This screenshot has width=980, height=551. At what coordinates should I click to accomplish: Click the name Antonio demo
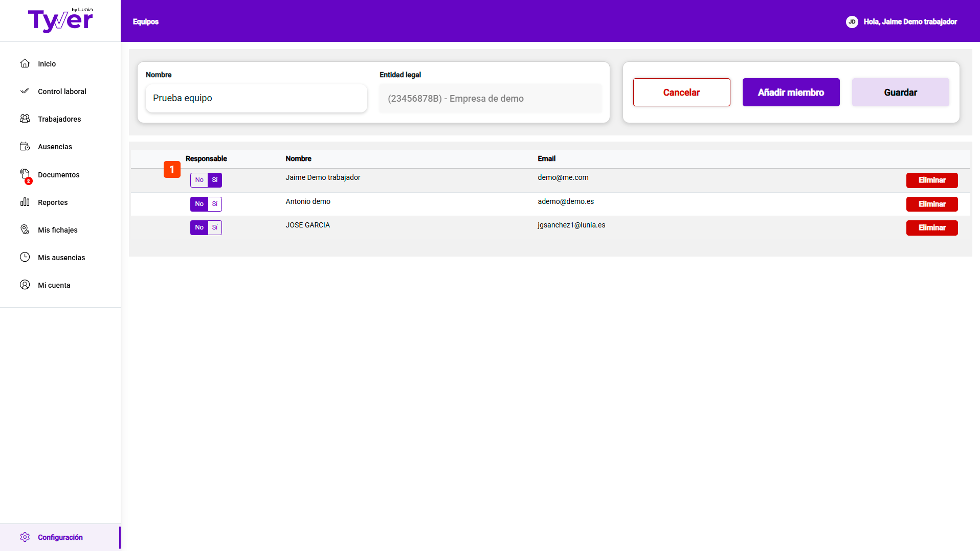tap(308, 201)
